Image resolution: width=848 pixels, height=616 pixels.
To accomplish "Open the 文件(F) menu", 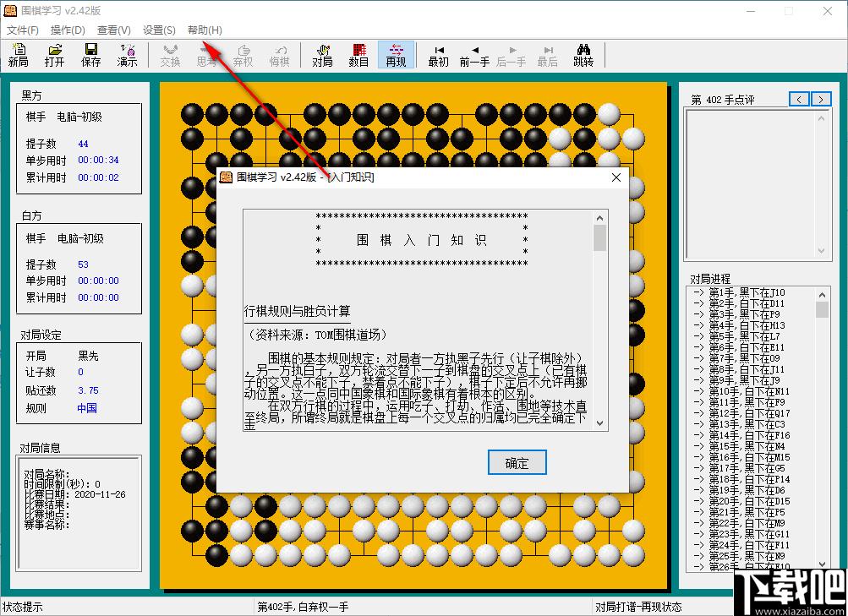I will (22, 30).
